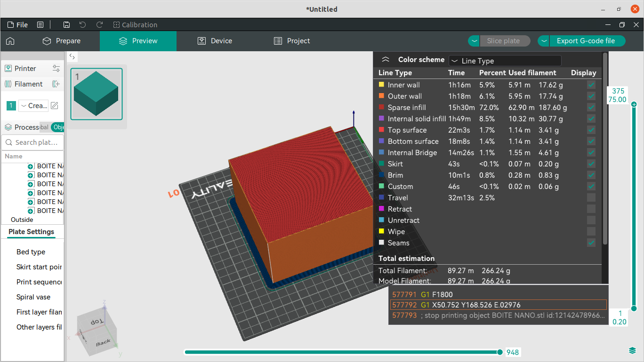This screenshot has height=362, width=644.
Task: Click the Home icon
Action: (x=10, y=41)
